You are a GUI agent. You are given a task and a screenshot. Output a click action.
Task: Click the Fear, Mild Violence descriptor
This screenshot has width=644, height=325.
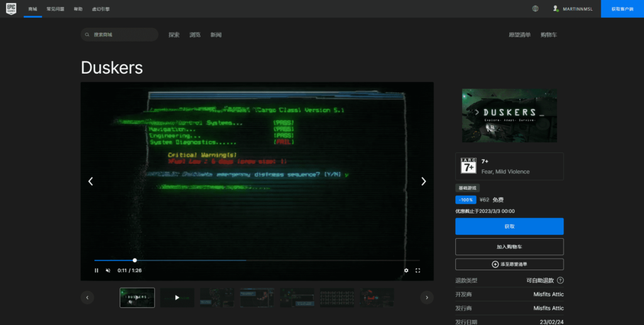(x=506, y=171)
